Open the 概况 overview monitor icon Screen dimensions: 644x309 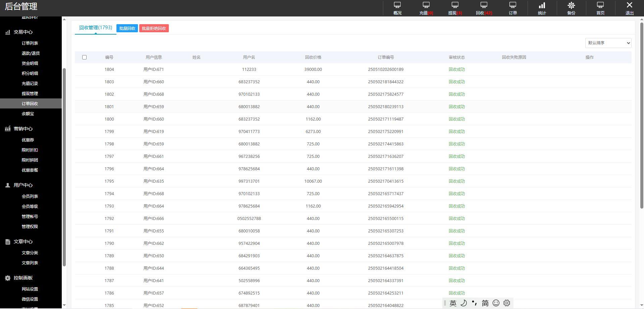tap(397, 5)
